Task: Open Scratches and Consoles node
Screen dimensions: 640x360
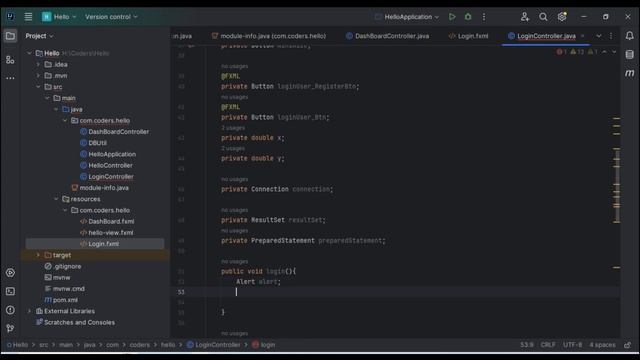Action: pyautogui.click(x=76, y=322)
